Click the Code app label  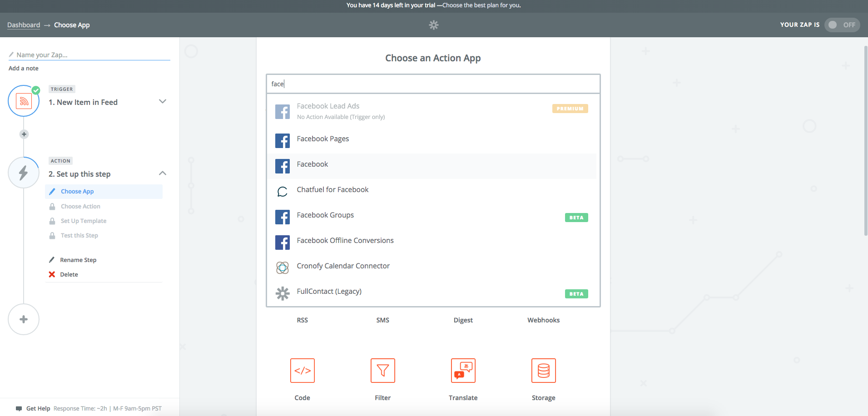click(x=303, y=398)
